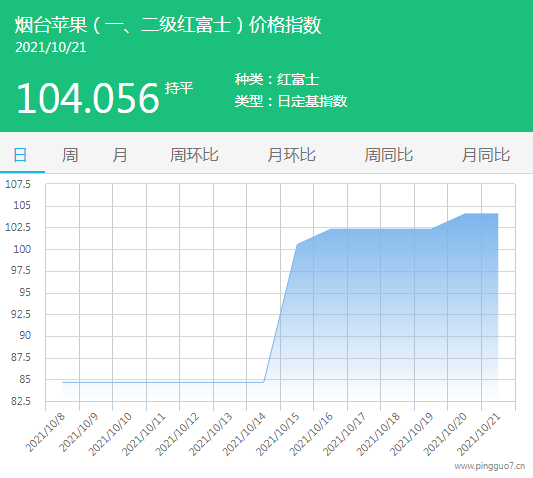Click the 2021/10/20 axis date label
Image resolution: width=533 pixels, height=478 pixels.
pyautogui.click(x=445, y=434)
